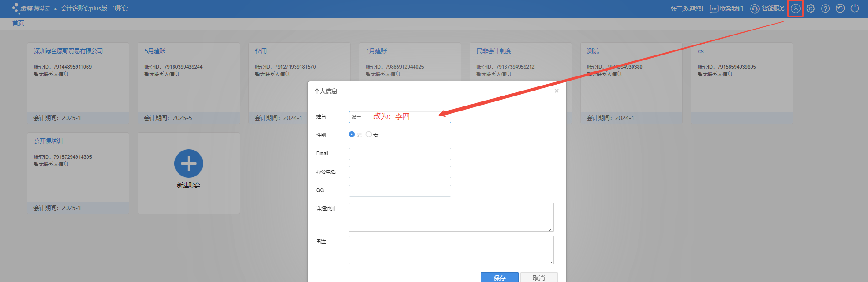Screen dimensions: 868x282
Task: Select the 女 gender radio button
Action: point(368,135)
